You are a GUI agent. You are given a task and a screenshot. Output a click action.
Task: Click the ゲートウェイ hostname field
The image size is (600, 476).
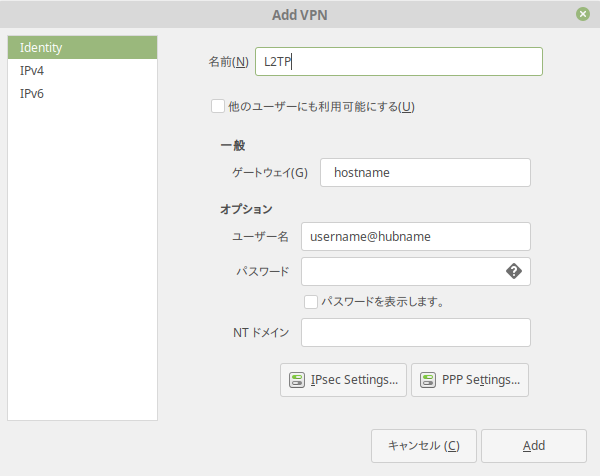425,173
